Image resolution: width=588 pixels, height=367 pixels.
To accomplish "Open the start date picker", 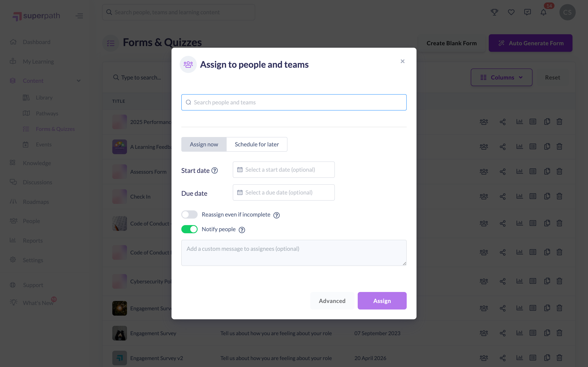I will coord(284,170).
